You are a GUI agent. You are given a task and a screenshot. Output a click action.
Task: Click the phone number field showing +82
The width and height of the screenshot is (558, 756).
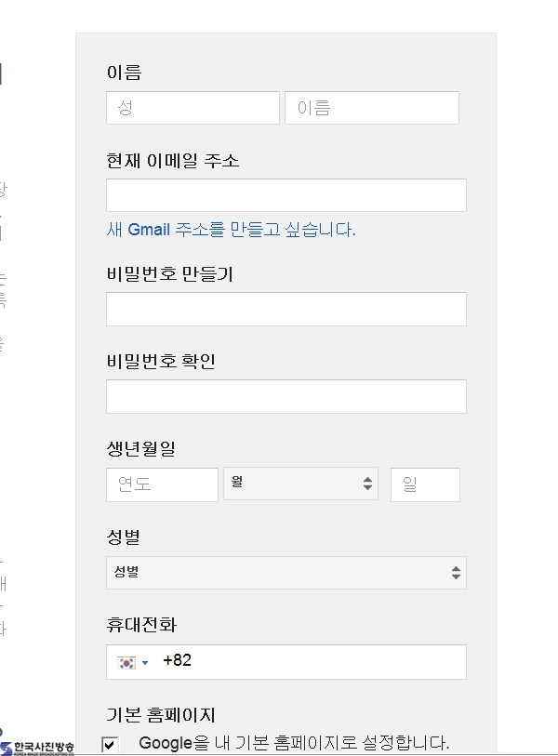click(286, 662)
